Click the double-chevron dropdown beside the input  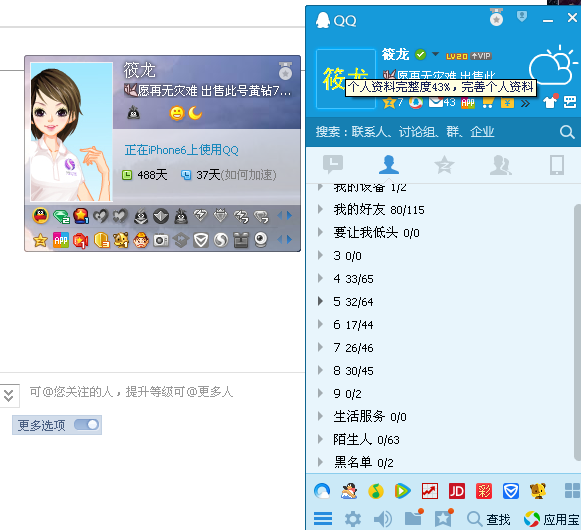tap(9, 395)
